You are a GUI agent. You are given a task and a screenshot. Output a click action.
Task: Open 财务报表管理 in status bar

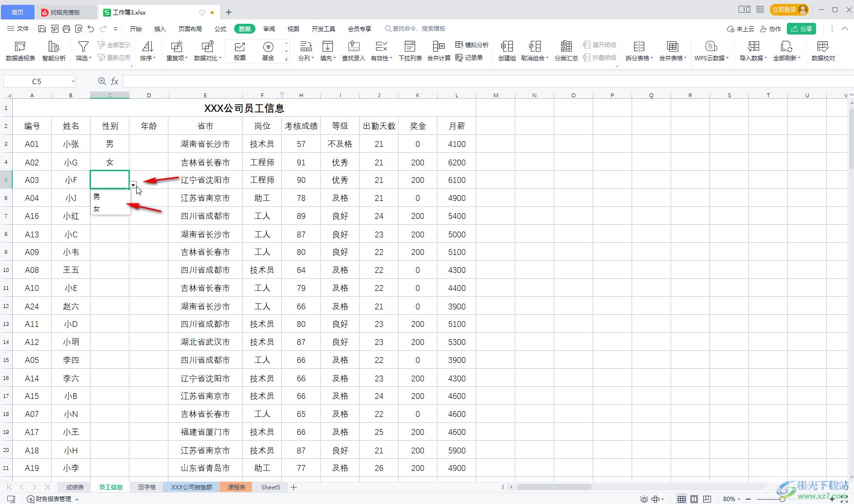pos(53,499)
